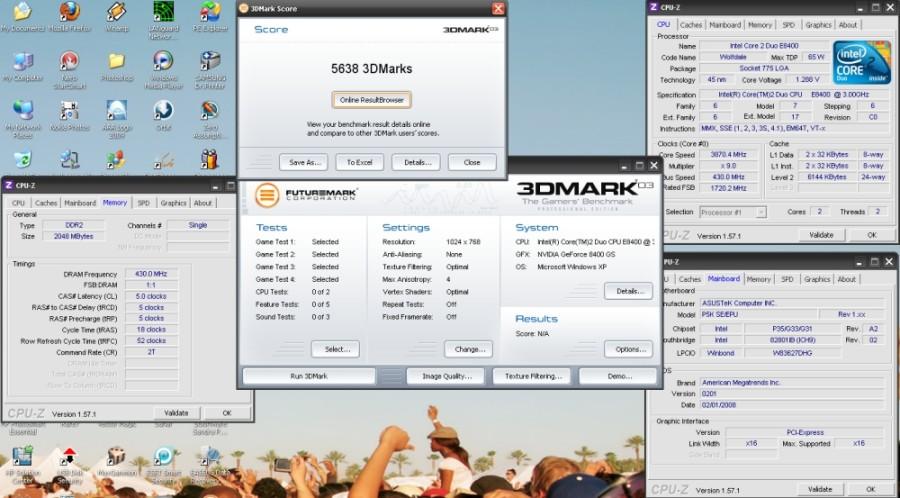Click Validate in the Mainboard CPU-Z window
The width and height of the screenshot is (900, 498).
(x=820, y=489)
